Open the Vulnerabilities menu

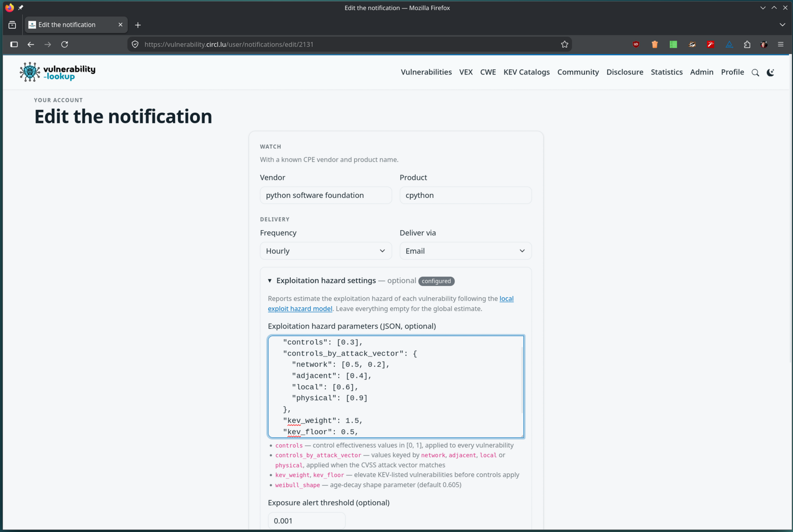426,72
